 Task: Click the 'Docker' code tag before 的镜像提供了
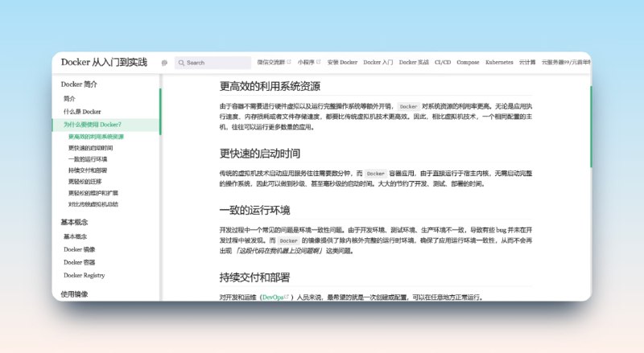pos(288,241)
